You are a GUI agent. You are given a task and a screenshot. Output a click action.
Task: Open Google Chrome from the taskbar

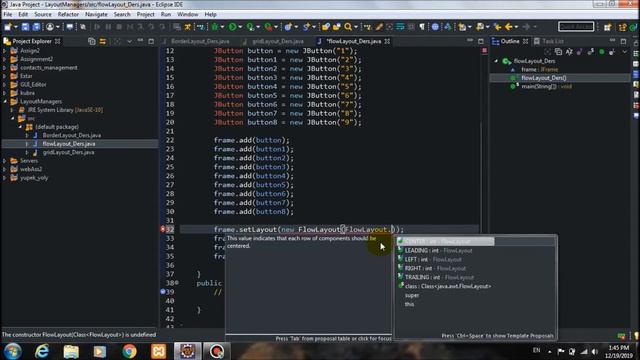click(129, 351)
